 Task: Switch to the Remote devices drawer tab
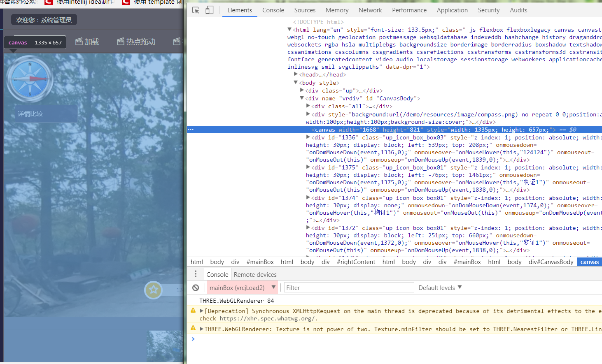pyautogui.click(x=255, y=275)
